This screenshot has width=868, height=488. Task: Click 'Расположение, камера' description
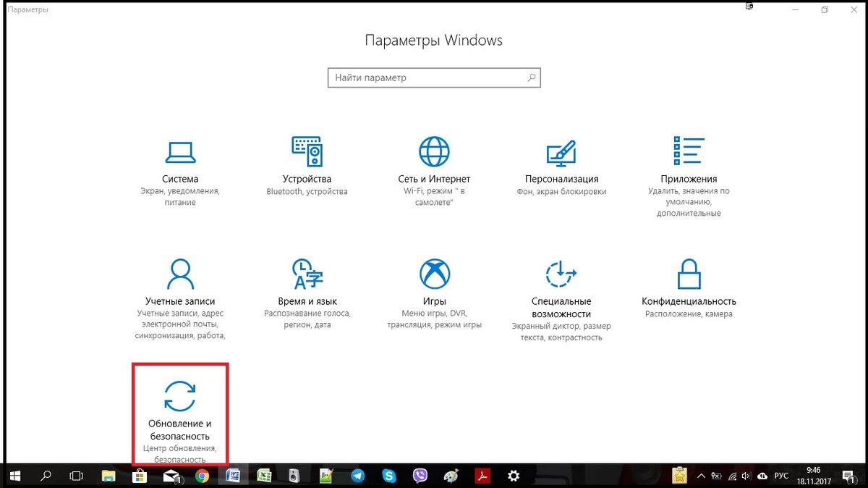(x=689, y=314)
